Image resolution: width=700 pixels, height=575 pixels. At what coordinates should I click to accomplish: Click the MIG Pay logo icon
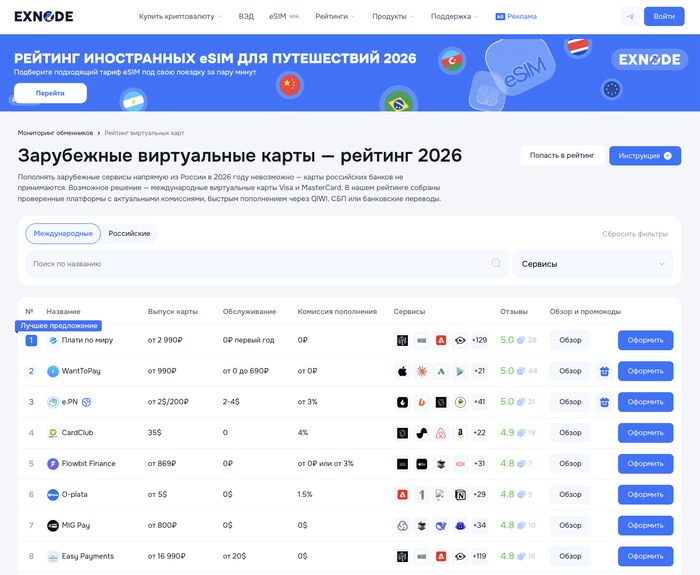[53, 525]
